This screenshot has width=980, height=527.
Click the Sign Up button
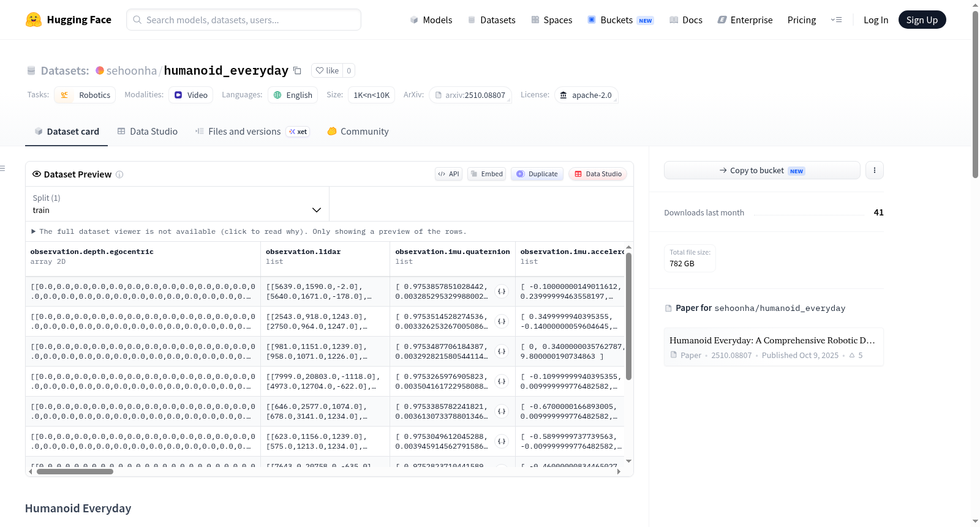coord(922,20)
